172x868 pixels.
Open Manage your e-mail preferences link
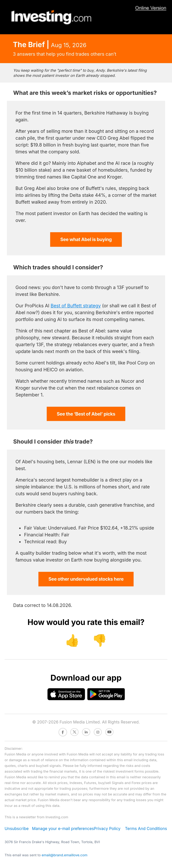click(63, 829)
